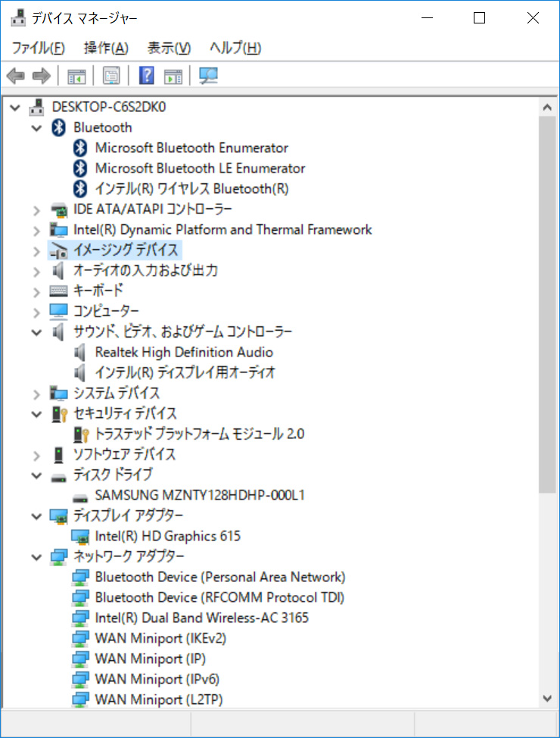560x738 pixels.
Task: Expand the システム デバイス category
Action: click(37, 394)
